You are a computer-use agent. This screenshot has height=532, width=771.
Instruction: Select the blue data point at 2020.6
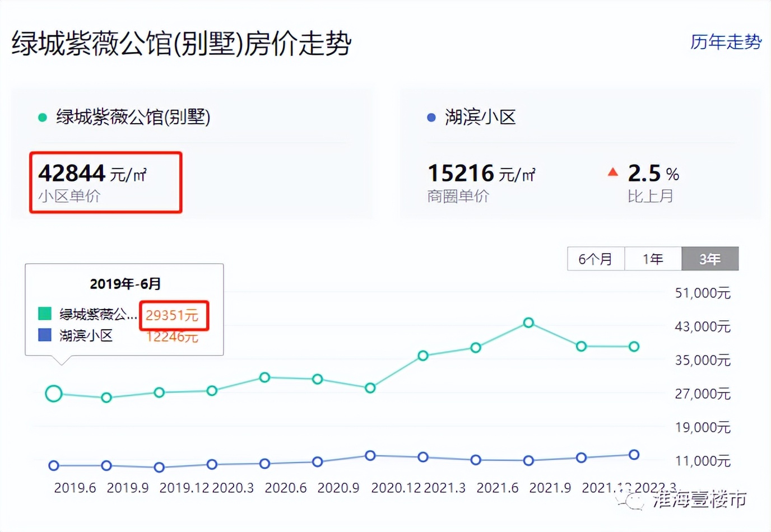point(264,464)
